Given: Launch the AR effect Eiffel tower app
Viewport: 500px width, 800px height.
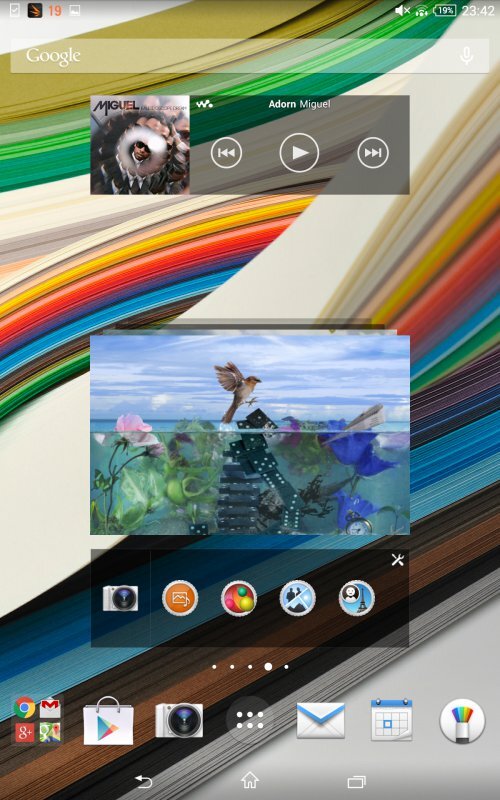Looking at the screenshot, I should coord(357,598).
